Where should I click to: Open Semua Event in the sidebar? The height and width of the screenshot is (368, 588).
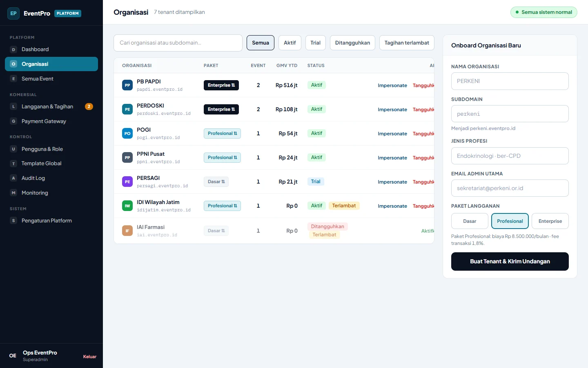click(x=51, y=79)
